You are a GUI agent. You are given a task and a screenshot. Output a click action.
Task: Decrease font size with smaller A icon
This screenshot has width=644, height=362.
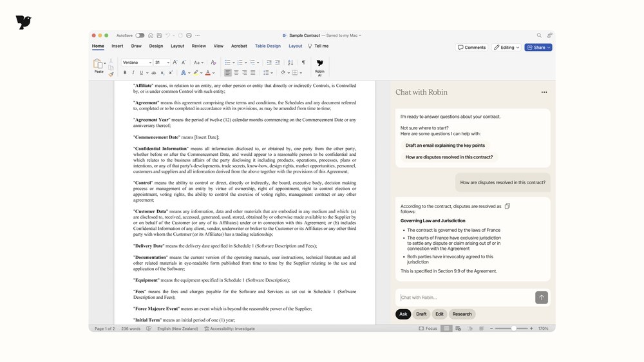click(184, 62)
